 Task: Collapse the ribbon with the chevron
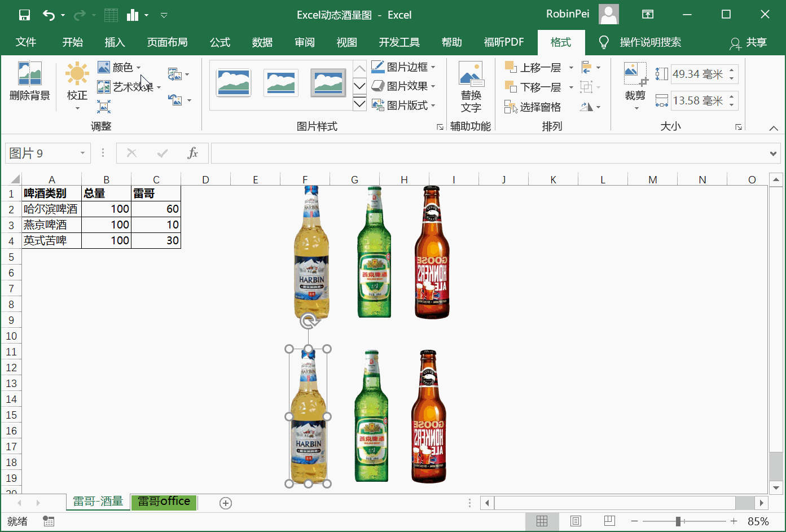tap(774, 128)
